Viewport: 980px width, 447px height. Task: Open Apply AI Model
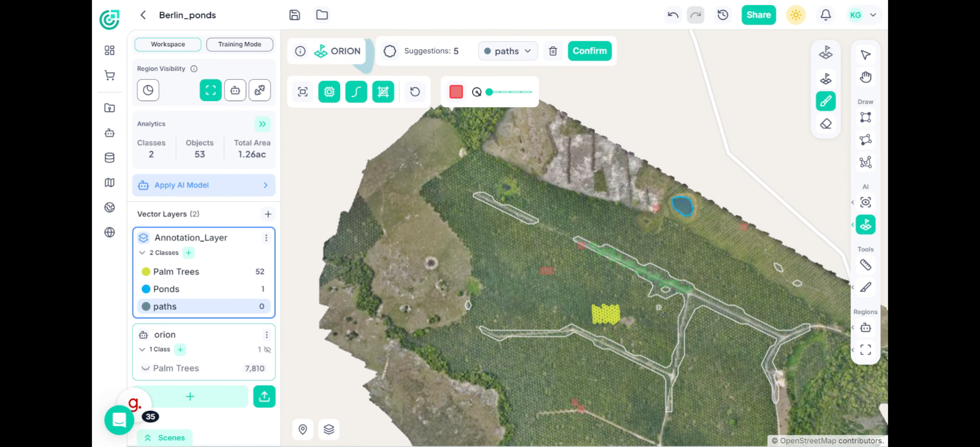[204, 185]
